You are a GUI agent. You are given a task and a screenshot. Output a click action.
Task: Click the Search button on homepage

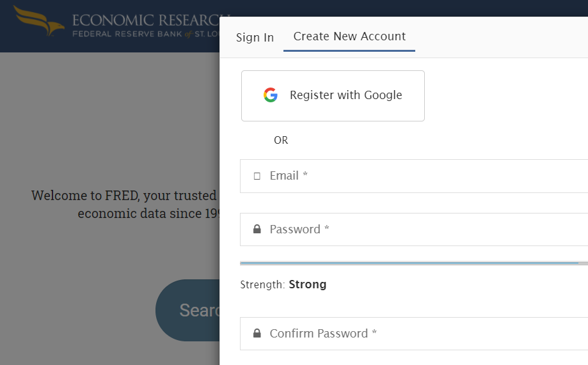[187, 310]
